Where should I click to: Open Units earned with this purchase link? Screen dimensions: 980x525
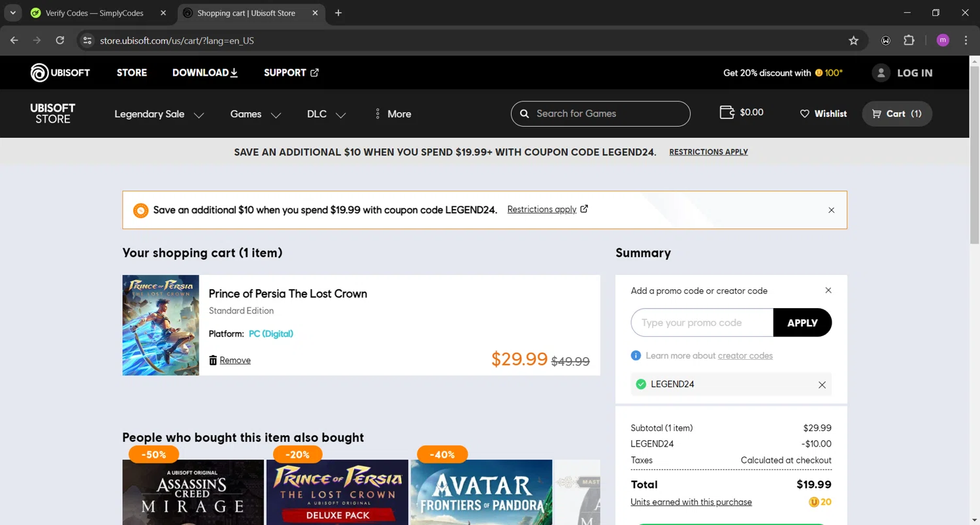[x=691, y=502]
